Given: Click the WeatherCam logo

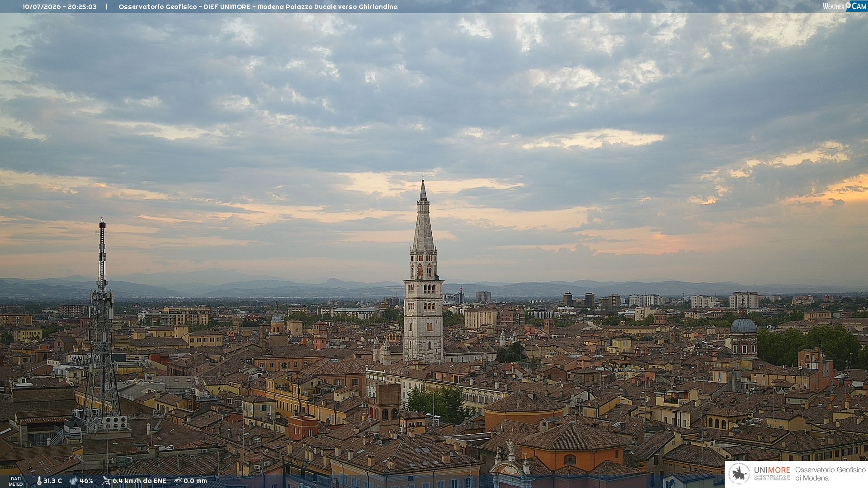Looking at the screenshot, I should [x=844, y=6].
